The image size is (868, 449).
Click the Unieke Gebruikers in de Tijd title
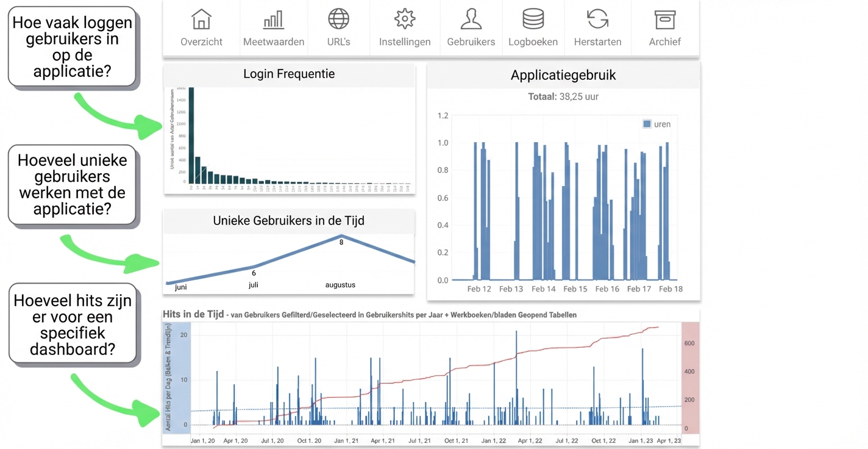[289, 221]
